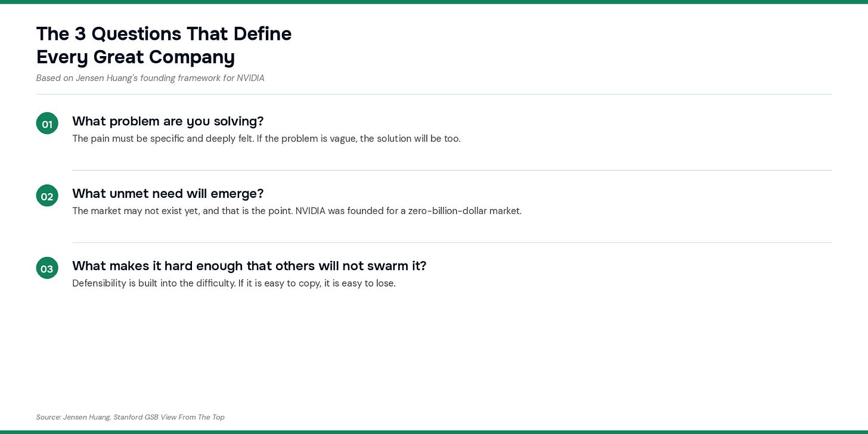Click the green 01 number badge

(47, 123)
